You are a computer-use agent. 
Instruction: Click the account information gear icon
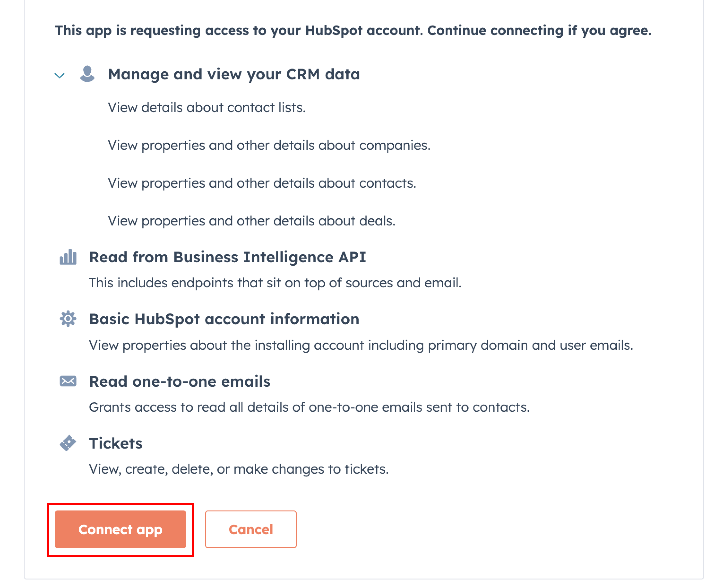68,319
